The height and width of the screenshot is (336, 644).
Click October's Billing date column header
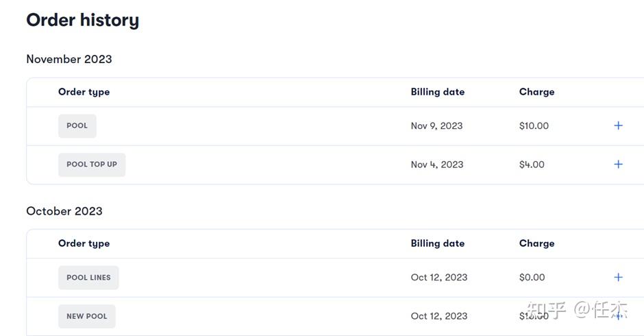point(437,243)
